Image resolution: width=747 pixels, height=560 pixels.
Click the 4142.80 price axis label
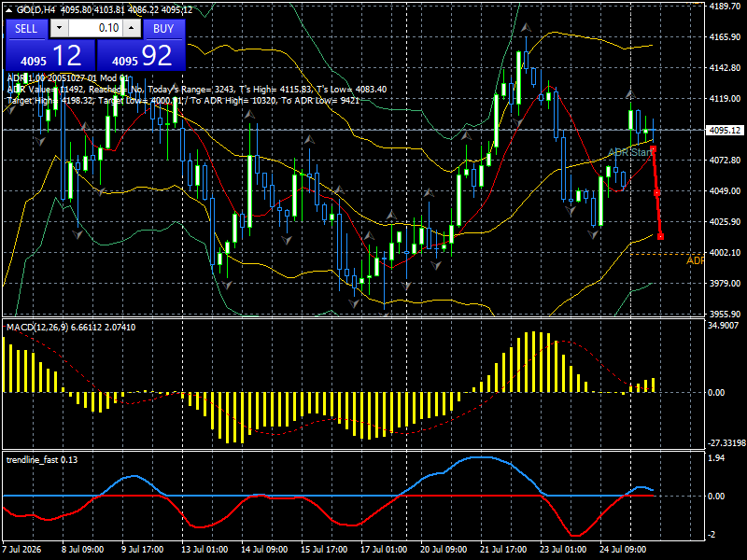pyautogui.click(x=725, y=68)
